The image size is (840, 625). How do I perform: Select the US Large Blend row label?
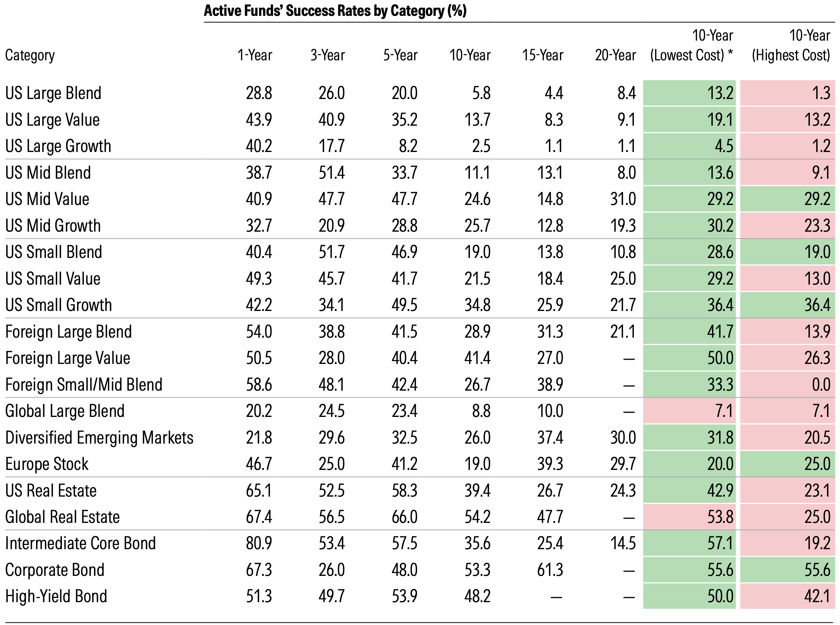[53, 93]
